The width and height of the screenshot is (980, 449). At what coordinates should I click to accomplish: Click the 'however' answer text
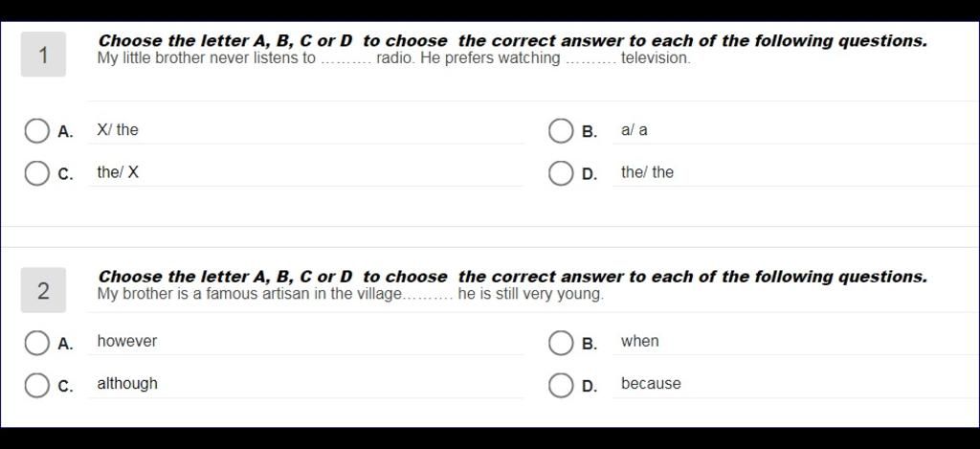[127, 342]
